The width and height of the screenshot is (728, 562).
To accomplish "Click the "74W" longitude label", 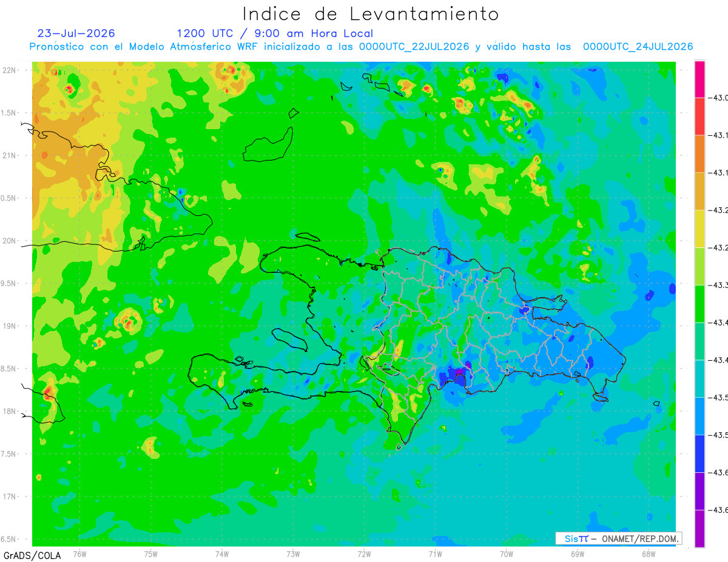I will click(x=222, y=554).
